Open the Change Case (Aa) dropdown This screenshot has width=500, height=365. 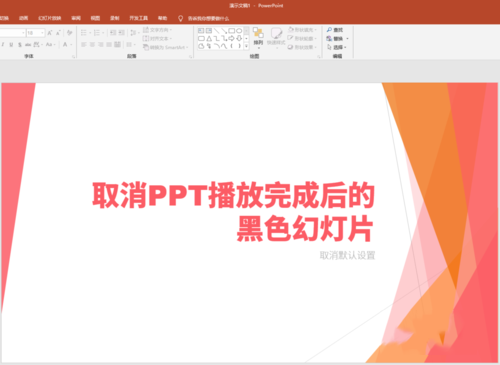pyautogui.click(x=51, y=44)
